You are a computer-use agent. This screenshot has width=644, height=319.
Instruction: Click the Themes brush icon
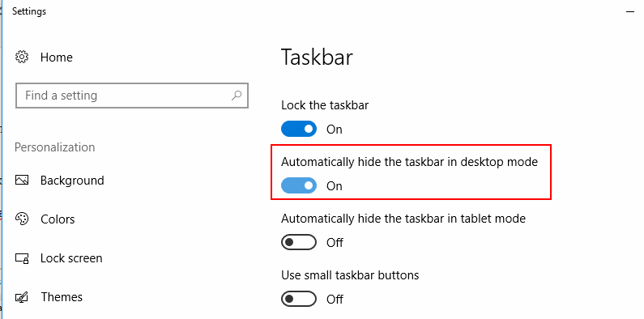tap(22, 297)
